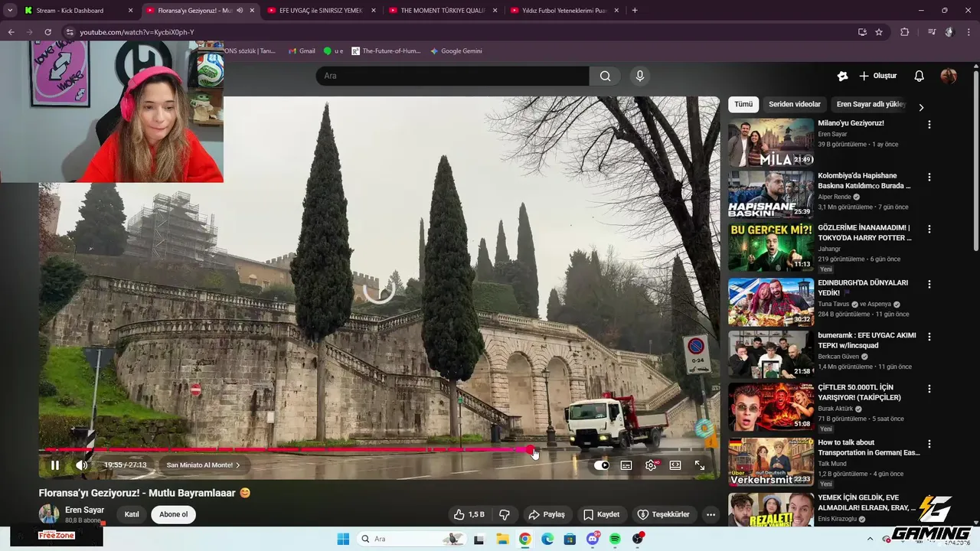Go back to previous page
This screenshot has width=980, height=551.
pos(11,32)
